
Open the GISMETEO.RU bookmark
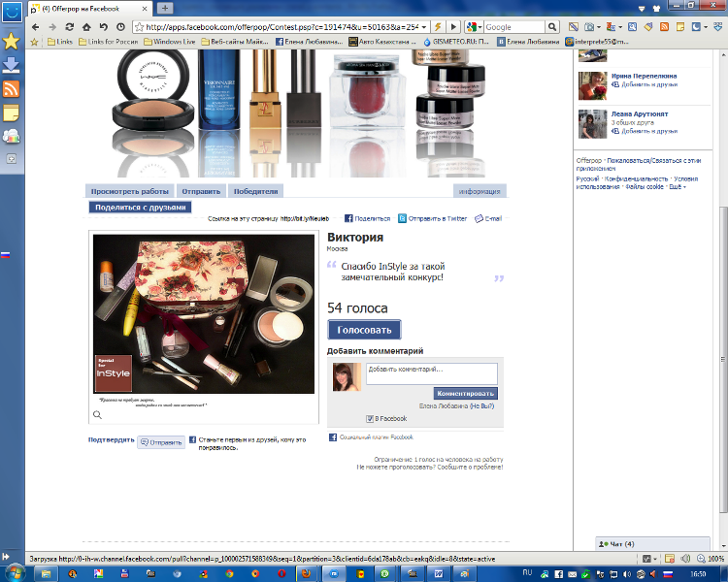pos(456,42)
